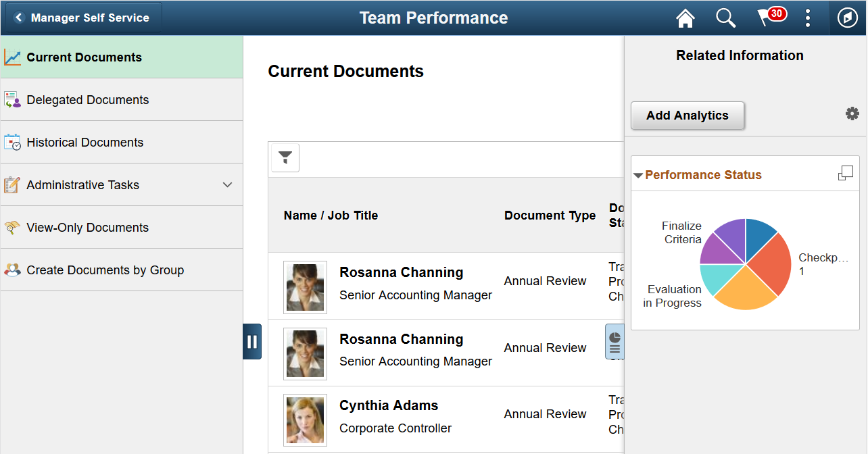The image size is (868, 454).
Task: Click the Related Information panel heading
Action: (740, 55)
